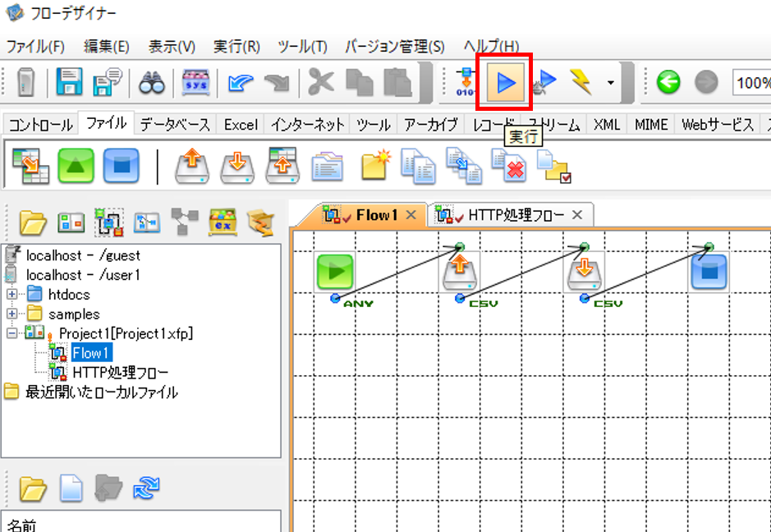Click the paste clipboard icon
This screenshot has width=771, height=532.
[x=397, y=82]
